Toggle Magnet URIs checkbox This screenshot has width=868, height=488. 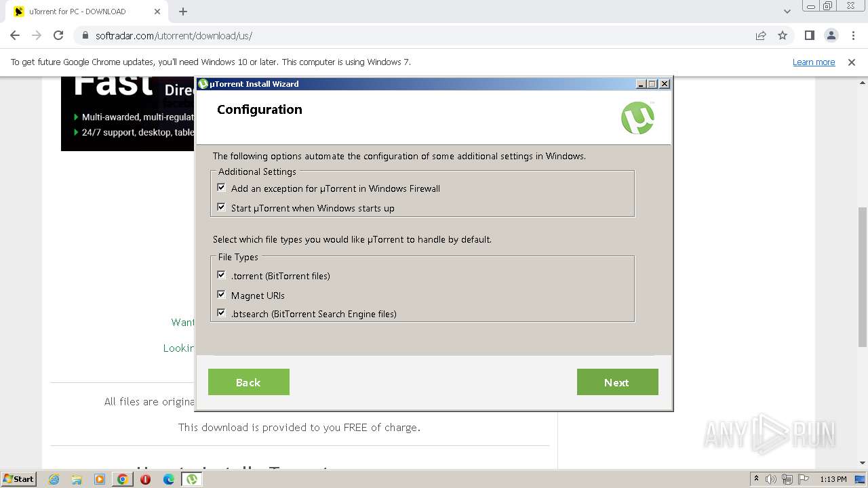coord(221,295)
